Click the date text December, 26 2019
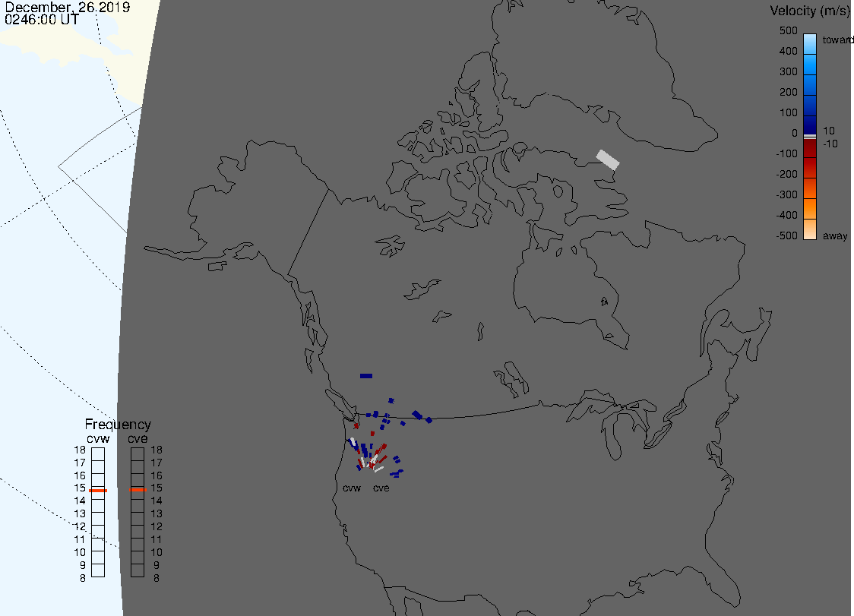This screenshot has height=616, width=854. click(67, 7)
